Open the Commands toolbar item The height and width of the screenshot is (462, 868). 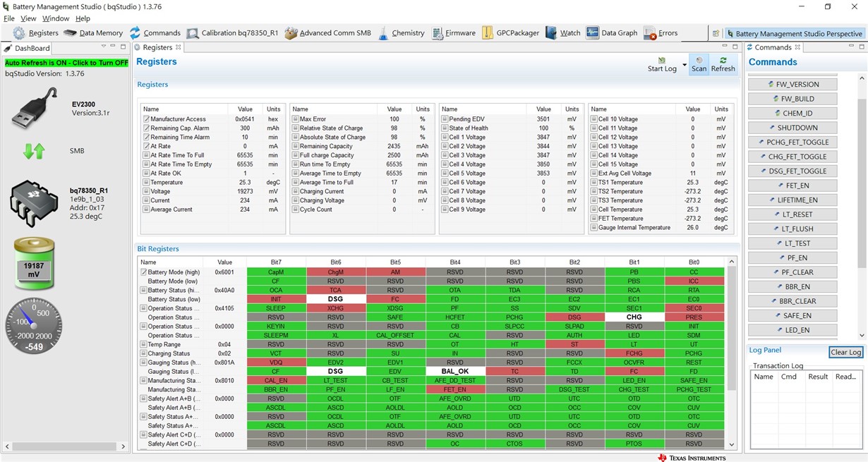155,33
